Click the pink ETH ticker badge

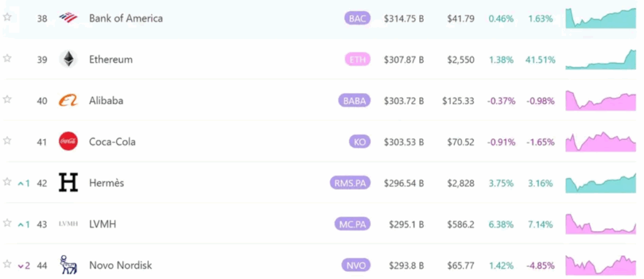tap(357, 60)
